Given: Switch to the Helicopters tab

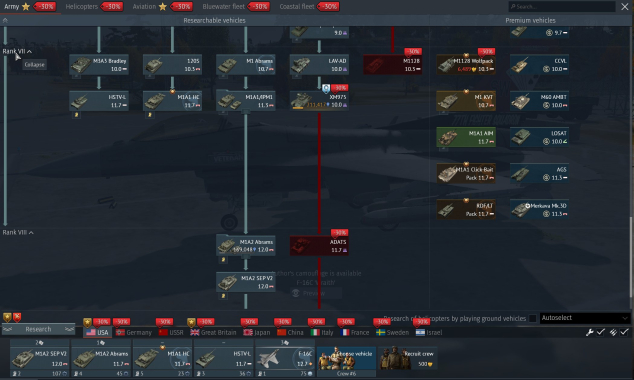Looking at the screenshot, I should tap(82, 6).
